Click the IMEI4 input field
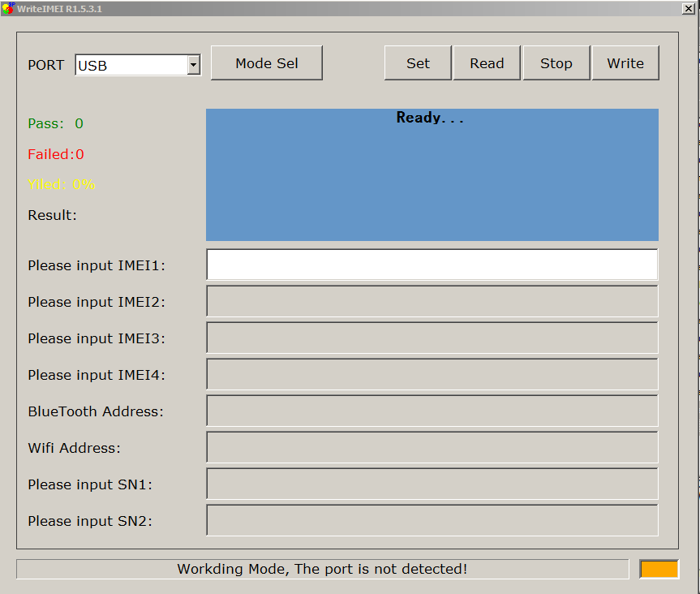Image resolution: width=700 pixels, height=594 pixels. click(432, 374)
